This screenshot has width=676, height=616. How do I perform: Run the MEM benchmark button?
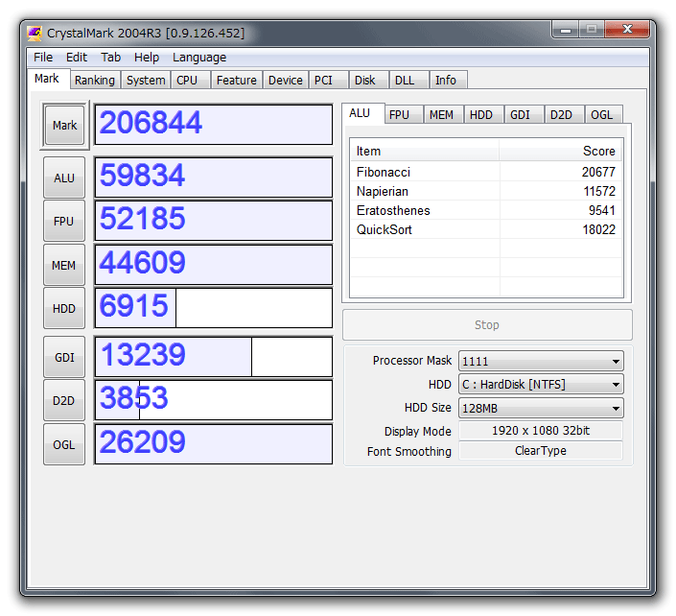tap(64, 265)
